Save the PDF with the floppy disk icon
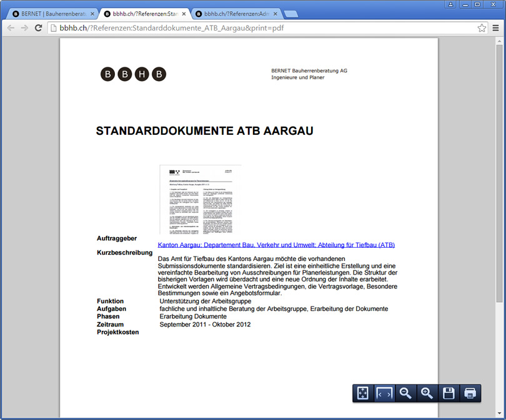The width and height of the screenshot is (506, 420). pyautogui.click(x=448, y=393)
